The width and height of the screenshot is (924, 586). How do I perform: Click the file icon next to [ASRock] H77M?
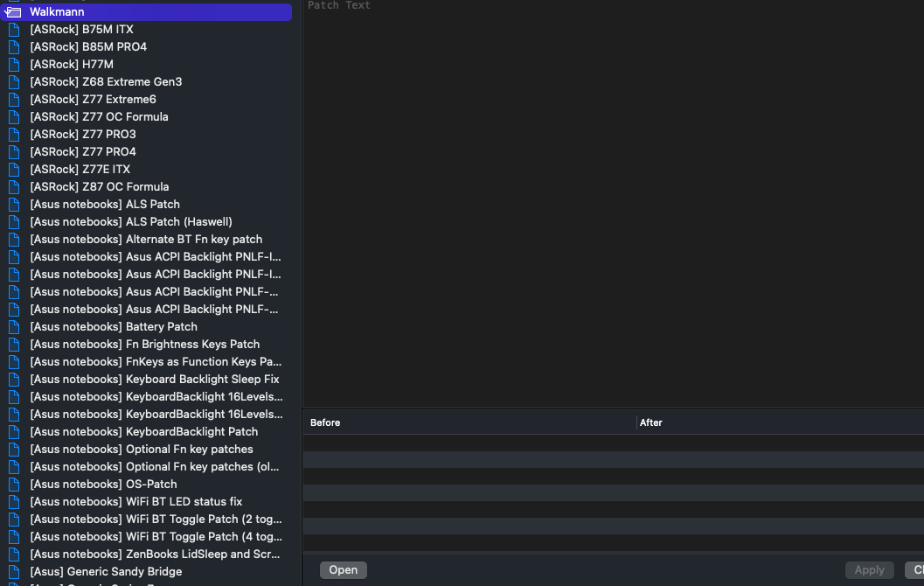14,65
